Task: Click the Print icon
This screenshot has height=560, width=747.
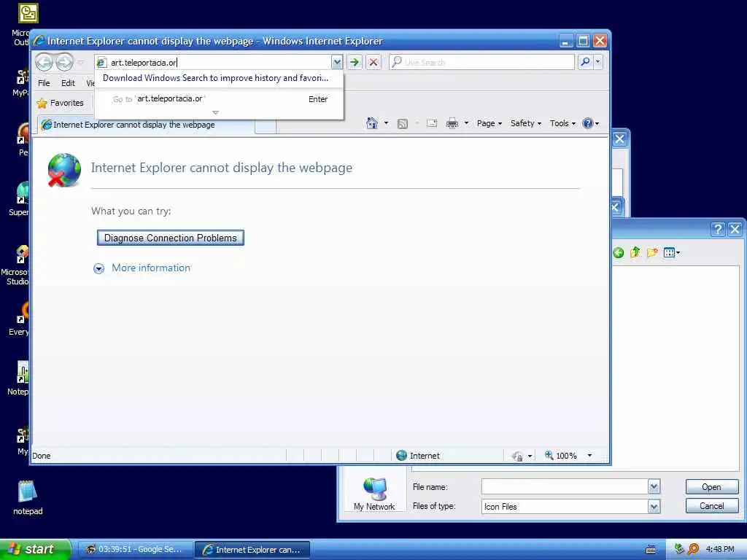Action: pos(452,123)
